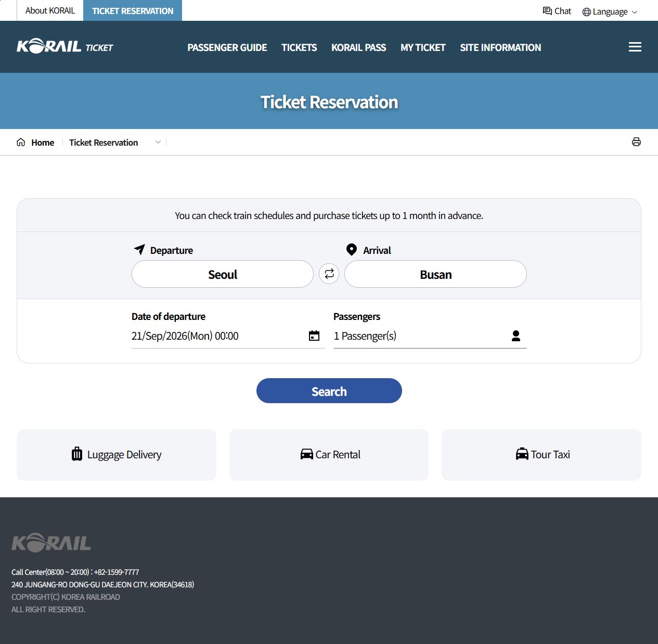This screenshot has height=644, width=658.
Task: Expand the Ticket Reservation breadcrumb chevron
Action: pyautogui.click(x=158, y=142)
